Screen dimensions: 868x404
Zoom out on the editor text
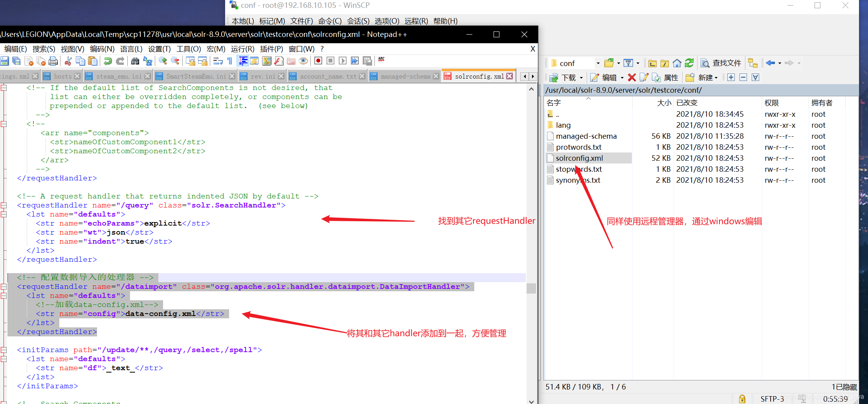pyautogui.click(x=175, y=61)
